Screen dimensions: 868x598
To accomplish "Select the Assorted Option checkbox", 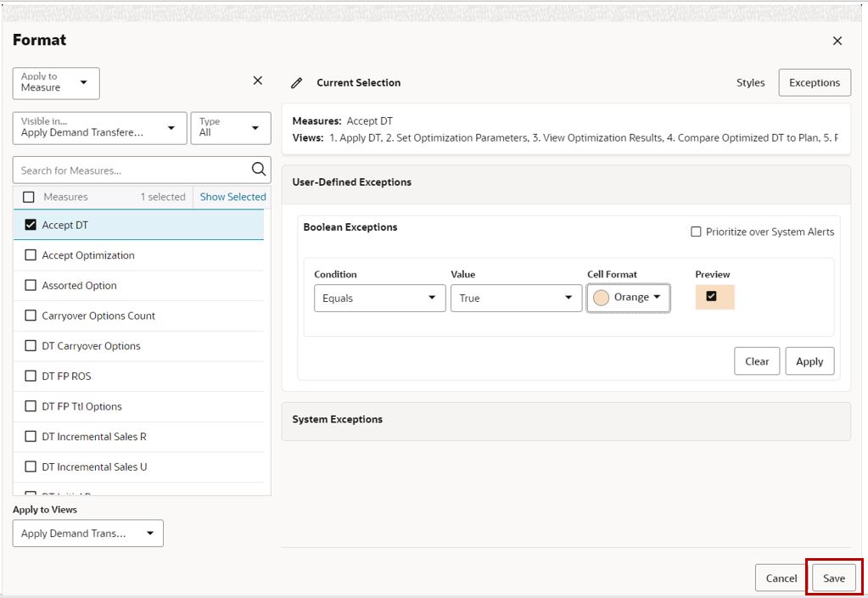I will pyautogui.click(x=29, y=285).
